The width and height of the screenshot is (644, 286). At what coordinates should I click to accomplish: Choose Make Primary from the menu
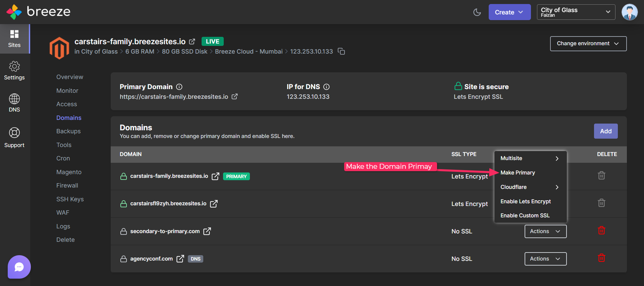pos(530,173)
